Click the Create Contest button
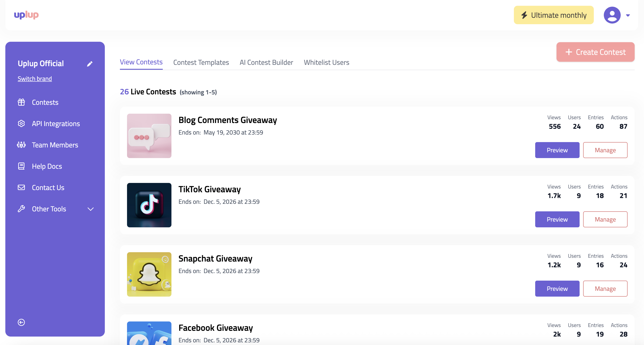The height and width of the screenshot is (345, 644). pyautogui.click(x=595, y=52)
